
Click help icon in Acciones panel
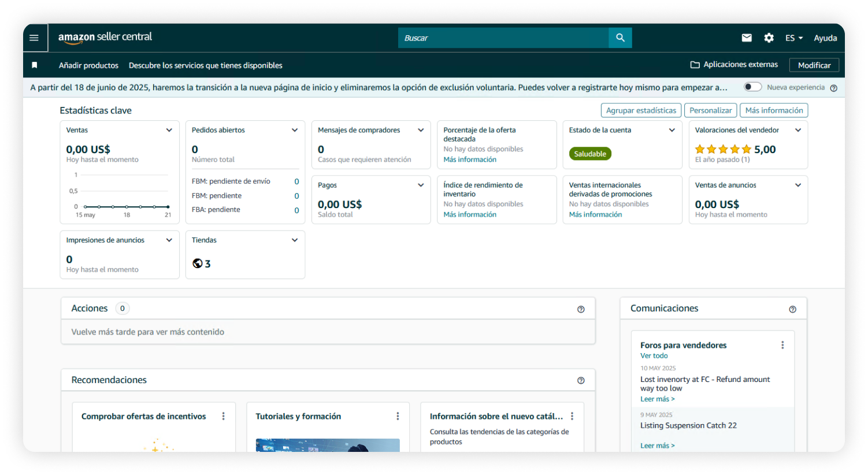581,309
